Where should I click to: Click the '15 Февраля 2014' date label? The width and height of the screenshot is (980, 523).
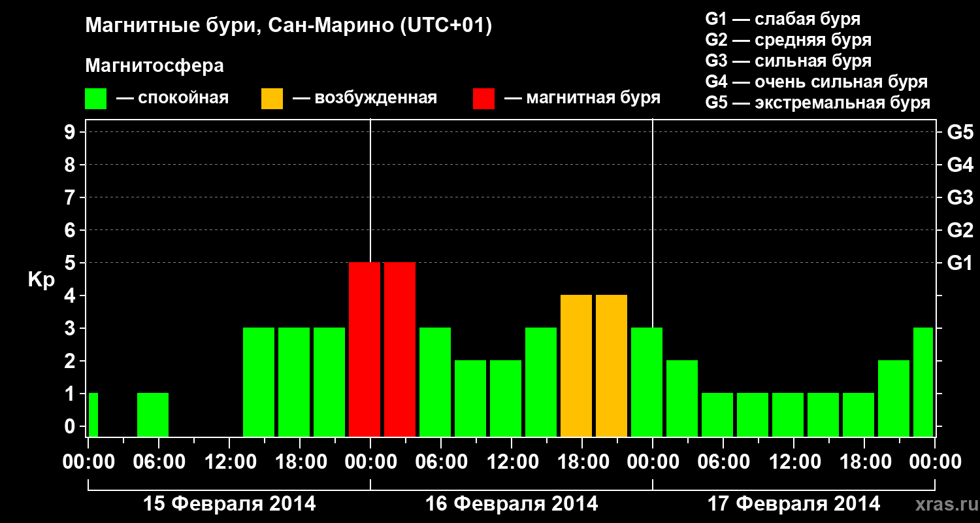click(229, 504)
